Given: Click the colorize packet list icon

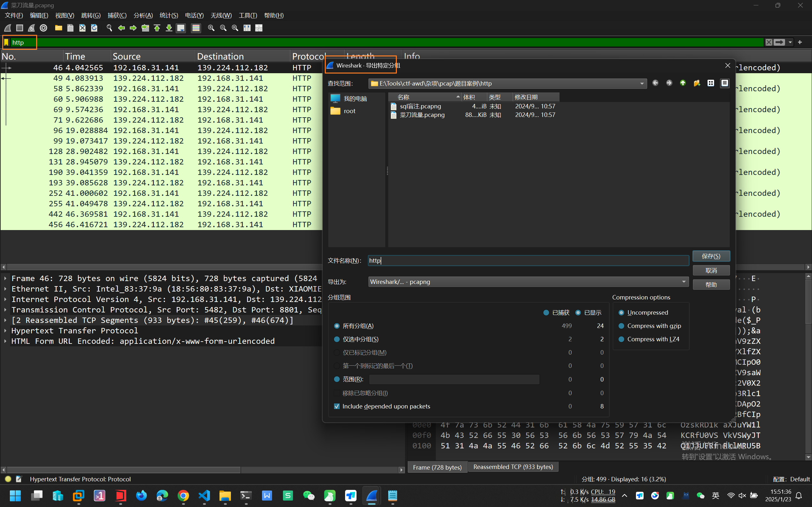Looking at the screenshot, I should click(x=196, y=28).
